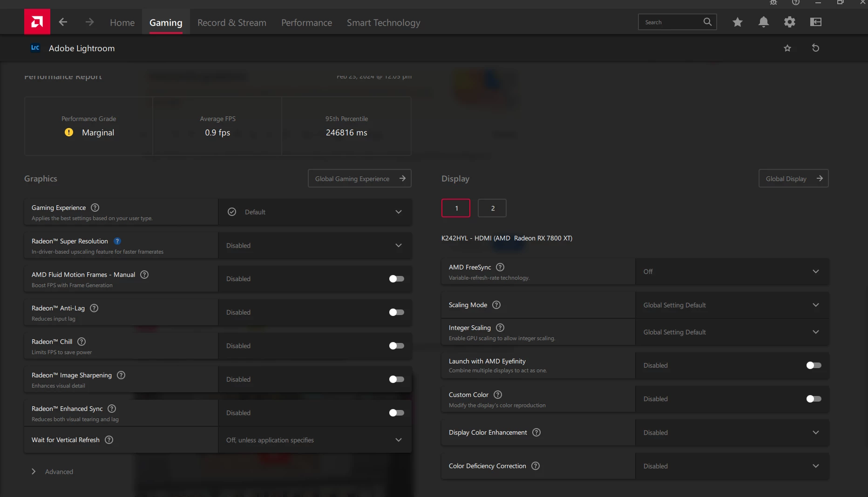Enable Launch with AMD Eyefinity toggle
Image resolution: width=868 pixels, height=497 pixels.
(814, 365)
